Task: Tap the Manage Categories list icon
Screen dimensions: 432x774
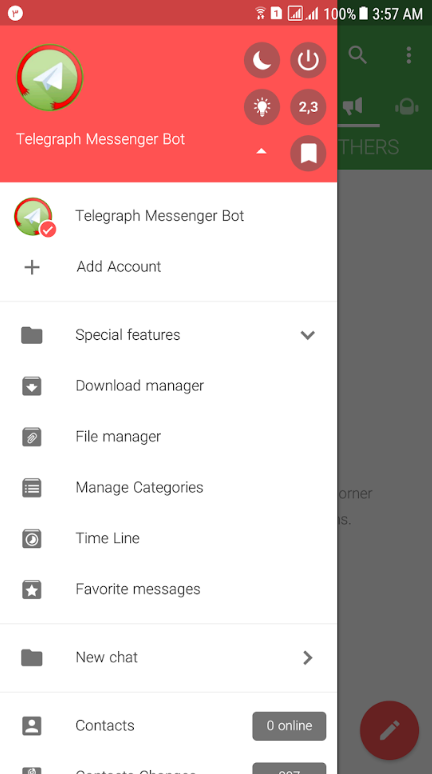Action: (32, 488)
